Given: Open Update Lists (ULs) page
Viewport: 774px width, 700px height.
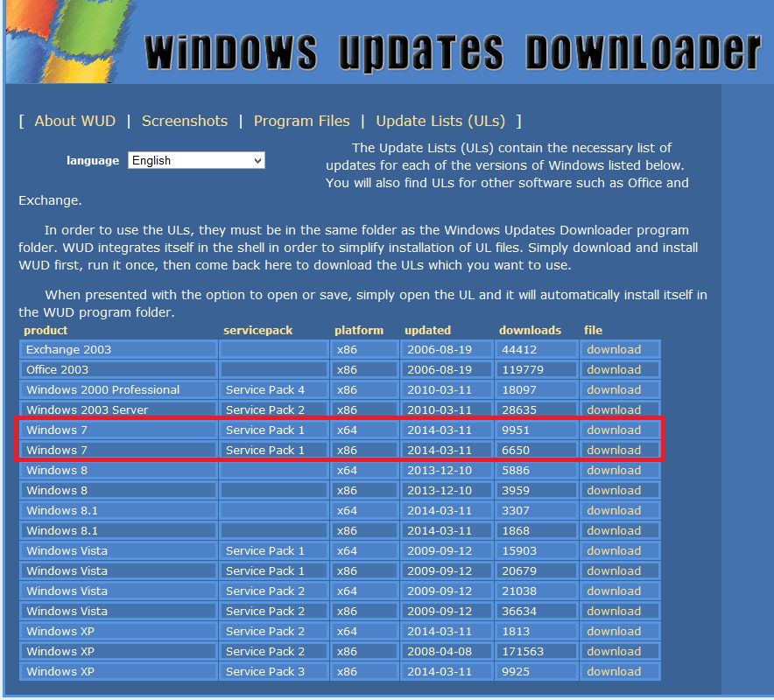Looking at the screenshot, I should click(440, 121).
